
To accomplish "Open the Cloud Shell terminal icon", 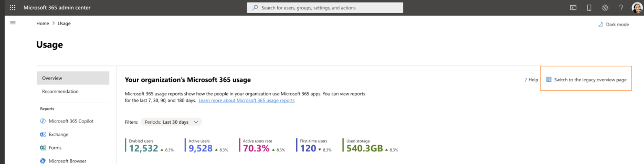I will pos(573,8).
